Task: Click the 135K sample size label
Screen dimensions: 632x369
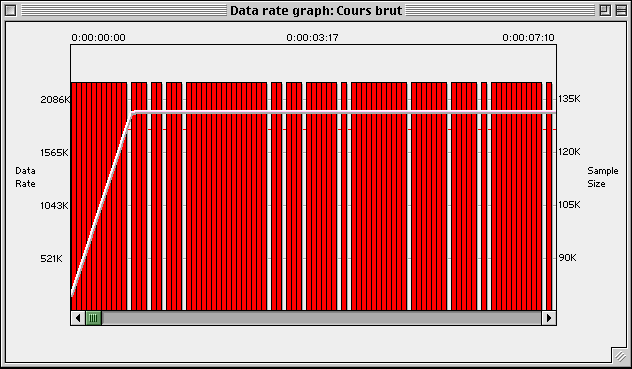Action: click(x=569, y=98)
